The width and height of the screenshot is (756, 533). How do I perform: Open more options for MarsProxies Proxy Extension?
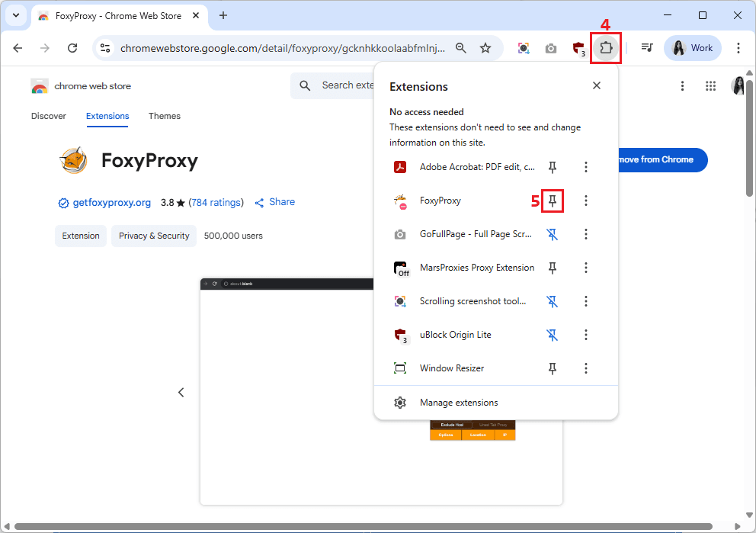(586, 268)
